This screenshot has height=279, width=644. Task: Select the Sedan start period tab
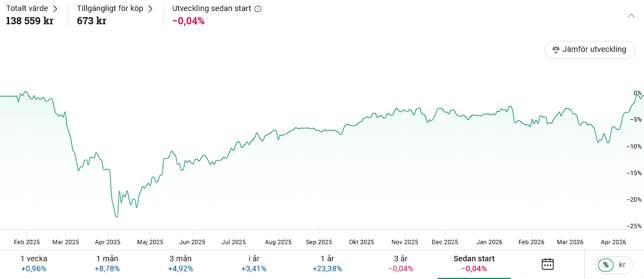coord(474,264)
